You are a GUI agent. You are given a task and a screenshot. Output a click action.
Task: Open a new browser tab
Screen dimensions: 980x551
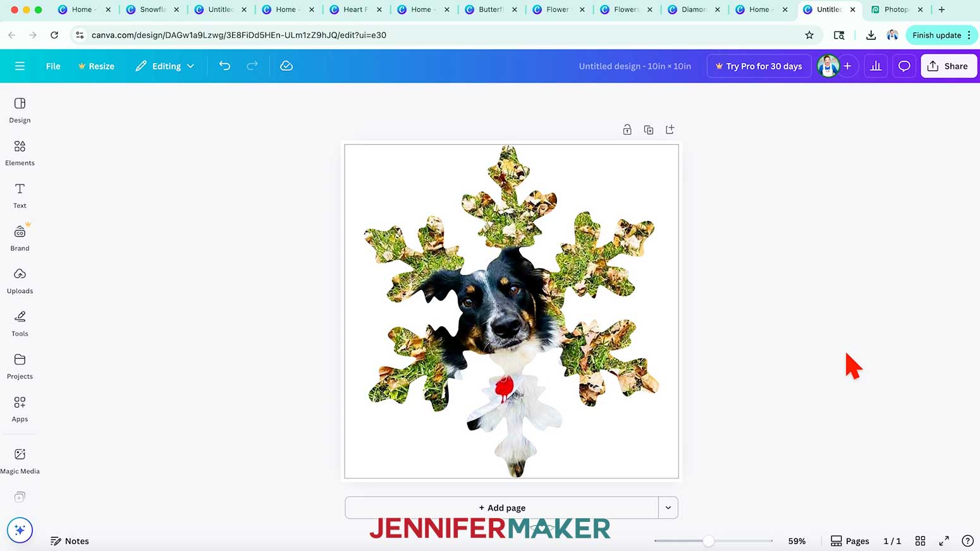(941, 9)
